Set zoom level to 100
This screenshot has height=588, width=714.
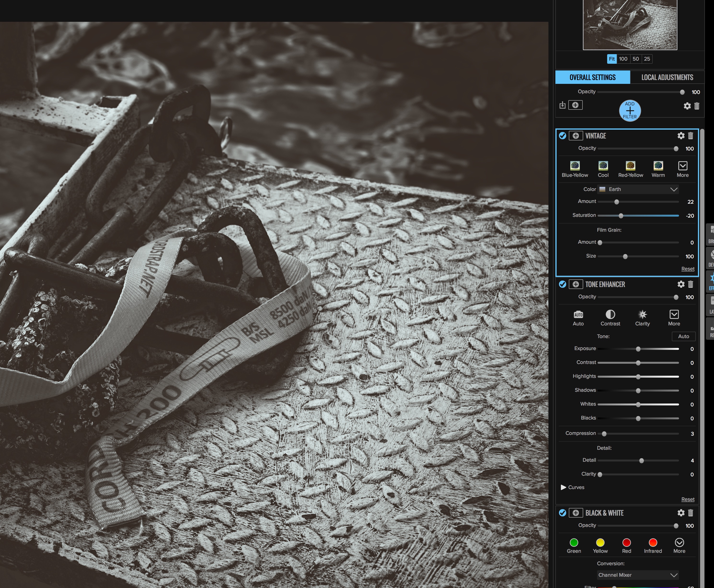pos(623,59)
